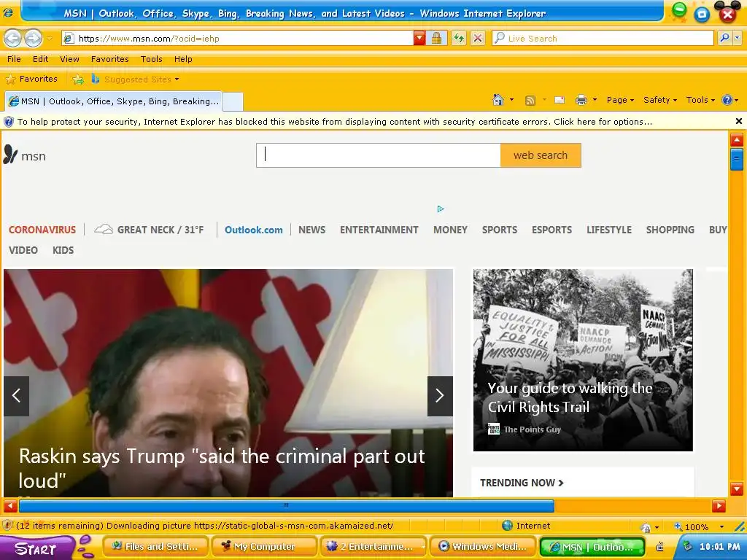Switch to My Computer taskbar window
Image resolution: width=747 pixels, height=560 pixels.
pos(264,547)
